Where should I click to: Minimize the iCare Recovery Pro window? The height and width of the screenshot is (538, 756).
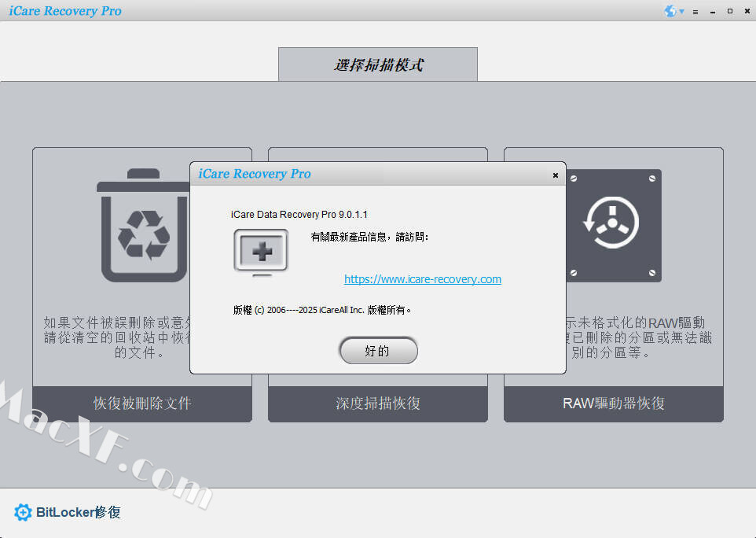click(713, 12)
